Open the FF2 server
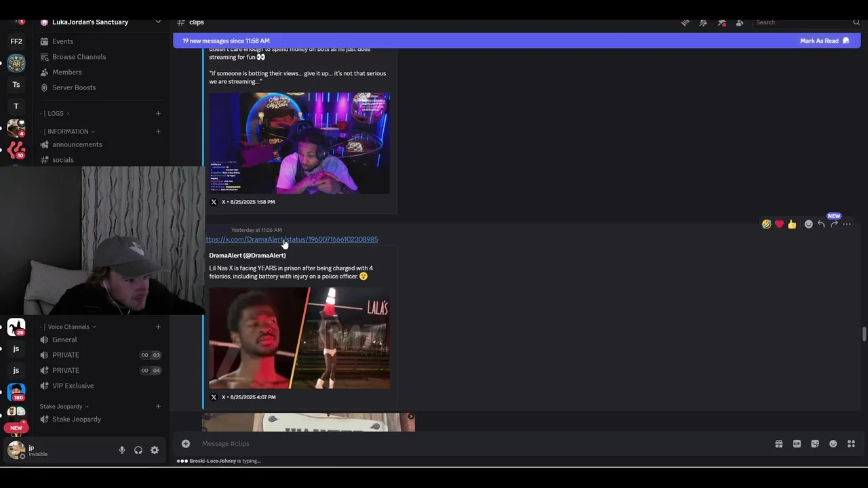This screenshot has height=488, width=868. tap(16, 41)
